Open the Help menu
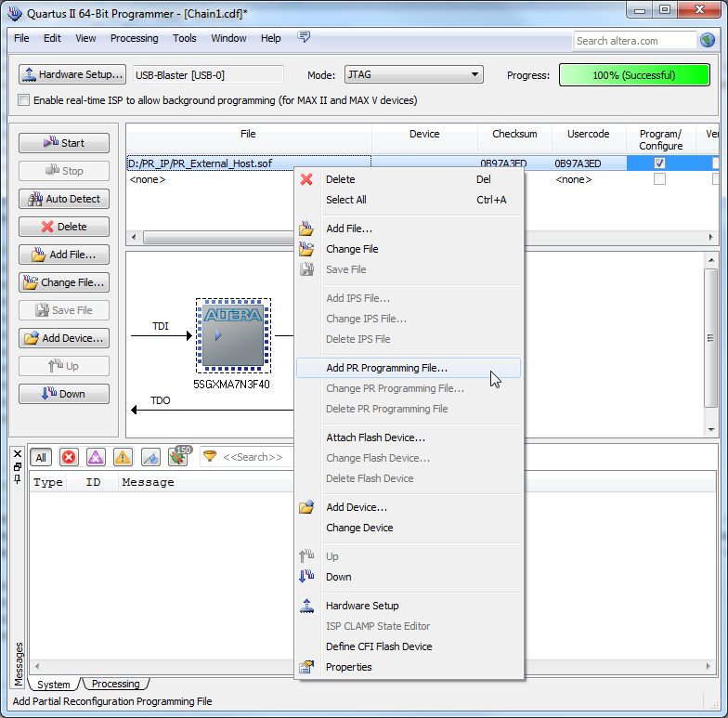Viewport: 728px width, 718px height. click(271, 38)
